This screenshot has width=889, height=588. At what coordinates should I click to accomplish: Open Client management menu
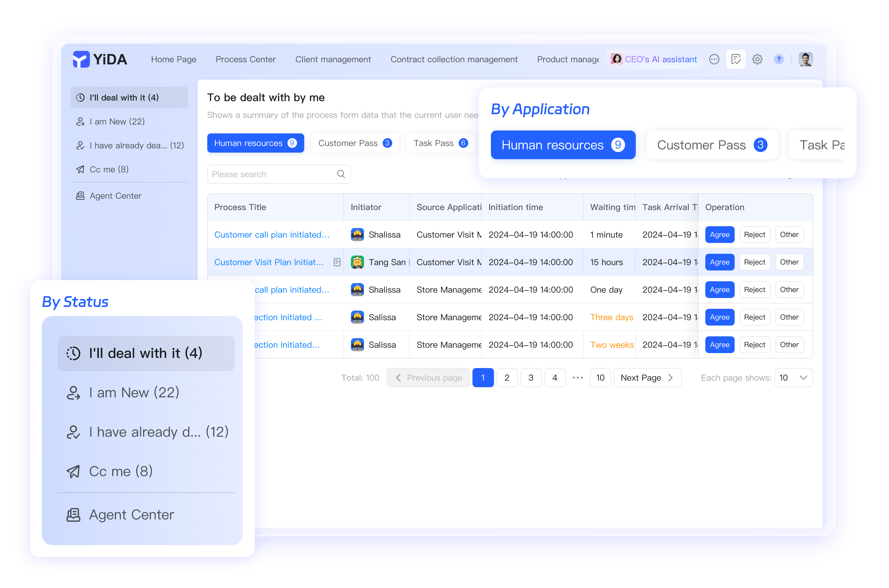(x=333, y=59)
